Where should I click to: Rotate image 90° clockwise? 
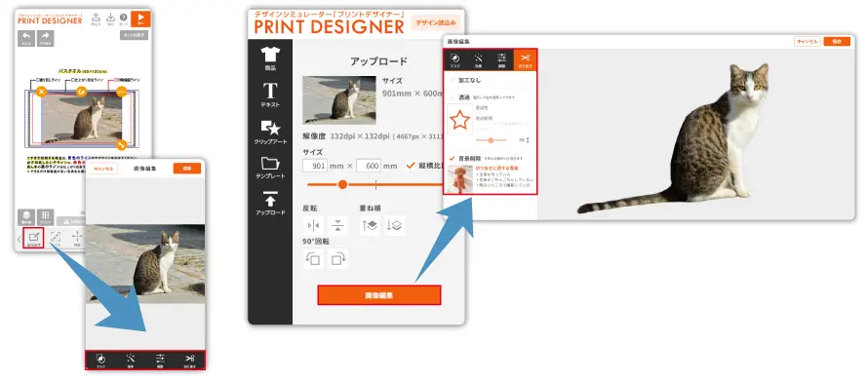pyautogui.click(x=338, y=259)
